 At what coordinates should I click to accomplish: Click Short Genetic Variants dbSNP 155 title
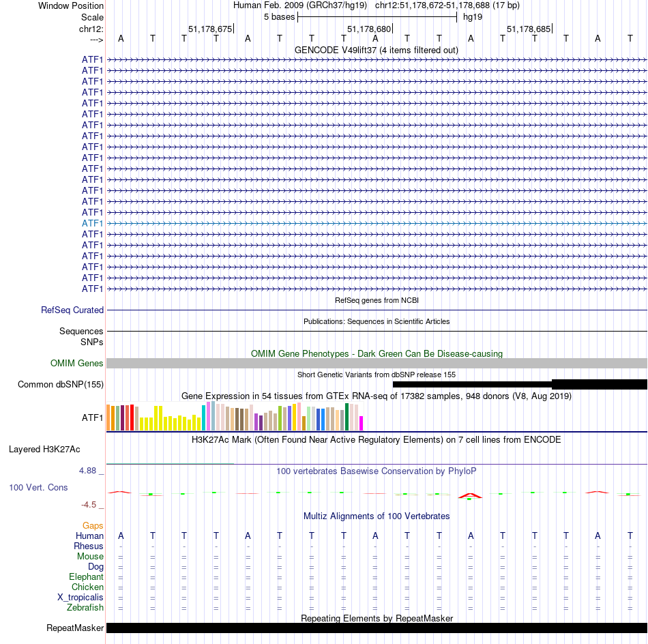coord(377,375)
